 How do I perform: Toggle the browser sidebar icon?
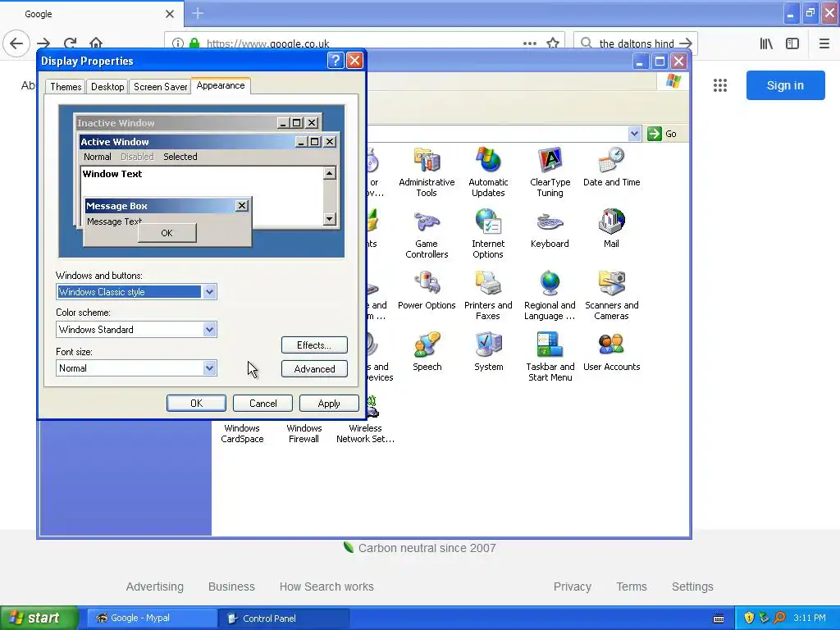(792, 43)
